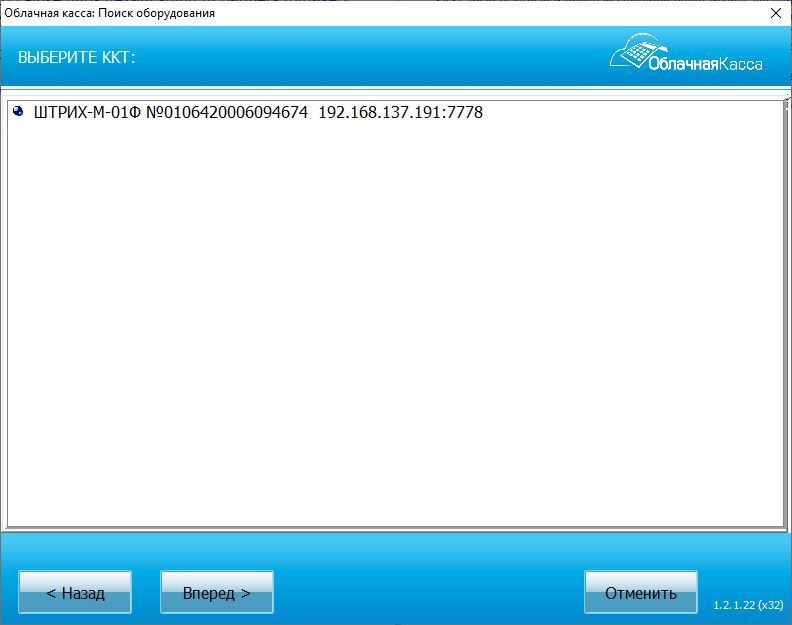Click the cloud cash register logo icon
This screenshot has height=625, width=792.
tap(637, 51)
